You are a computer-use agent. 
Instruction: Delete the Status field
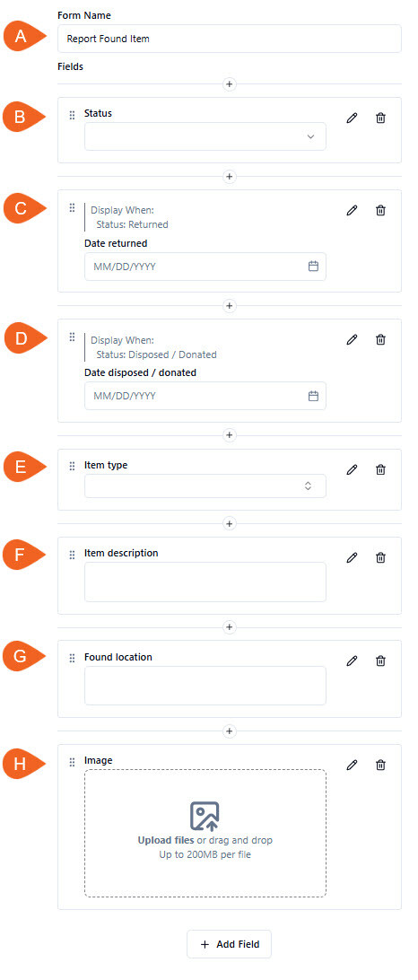(x=380, y=118)
